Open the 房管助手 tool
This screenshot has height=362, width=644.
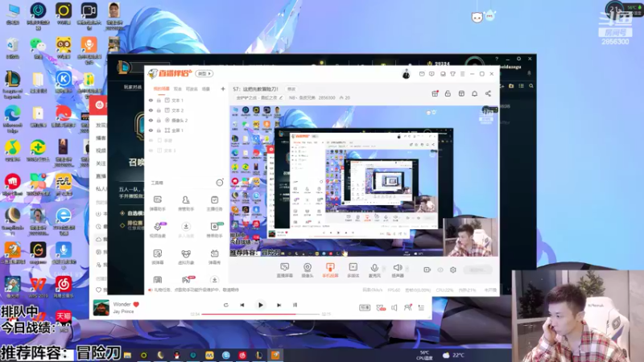(186, 203)
